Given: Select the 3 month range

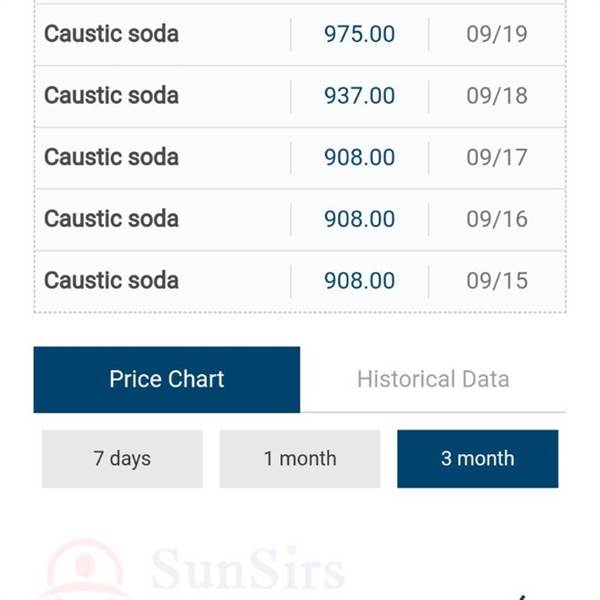Looking at the screenshot, I should coord(477,459).
